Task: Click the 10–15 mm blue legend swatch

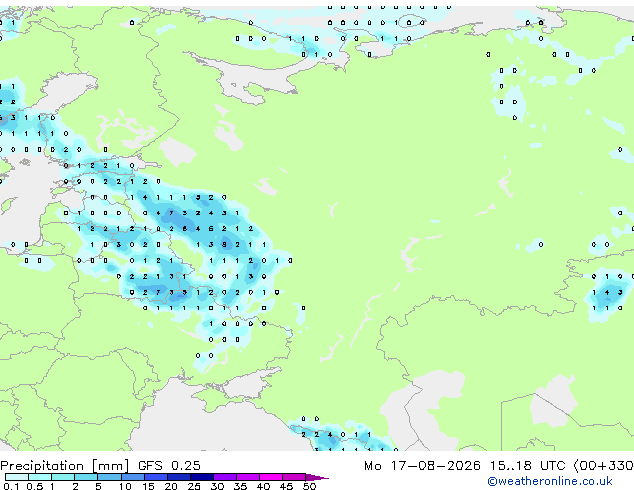Action: tap(133, 477)
